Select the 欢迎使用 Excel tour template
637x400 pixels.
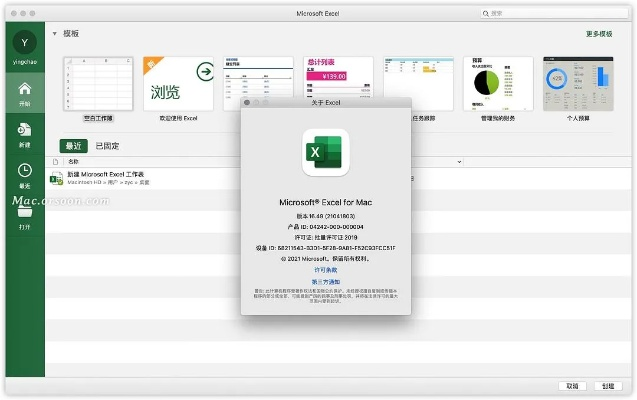178,84
